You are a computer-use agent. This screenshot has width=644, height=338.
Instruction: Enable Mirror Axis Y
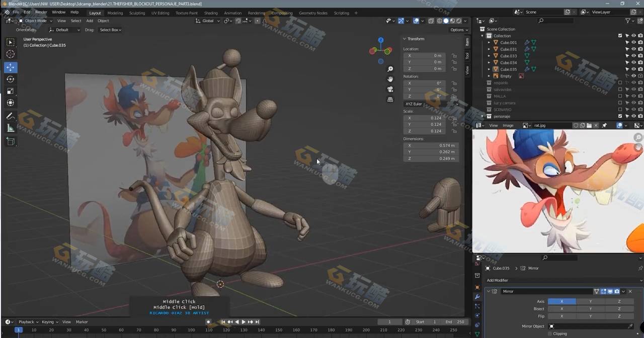click(x=590, y=301)
